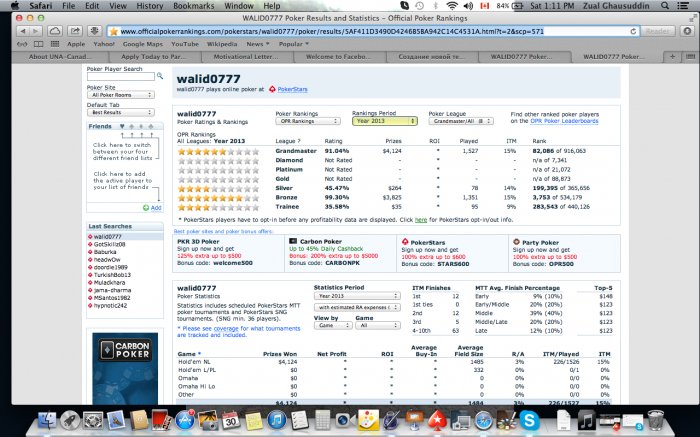Image resolution: width=700 pixels, height=437 pixels.
Task: Switch to 'About UNA-Canad...' tab
Action: pos(60,57)
